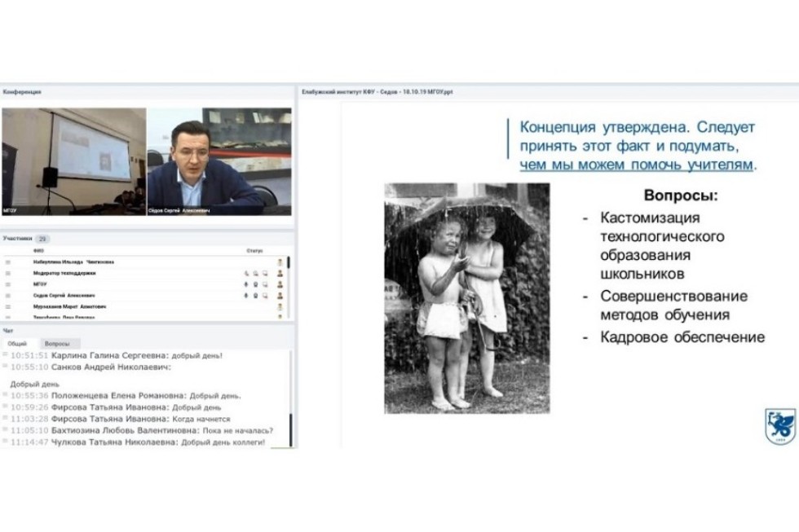Click user avatar icon in МГОУ row
The height and width of the screenshot is (532, 799).
pos(280,284)
